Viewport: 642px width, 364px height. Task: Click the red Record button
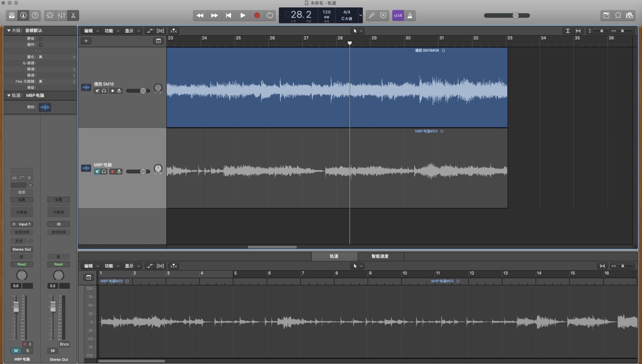(257, 15)
